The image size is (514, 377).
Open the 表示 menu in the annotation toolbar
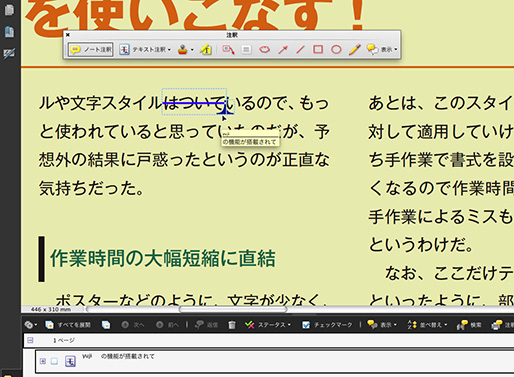(x=382, y=50)
